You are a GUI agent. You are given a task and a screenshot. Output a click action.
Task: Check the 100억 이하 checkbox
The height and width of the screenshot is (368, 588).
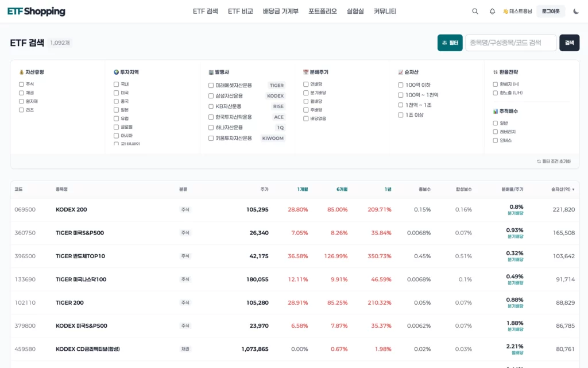400,85
